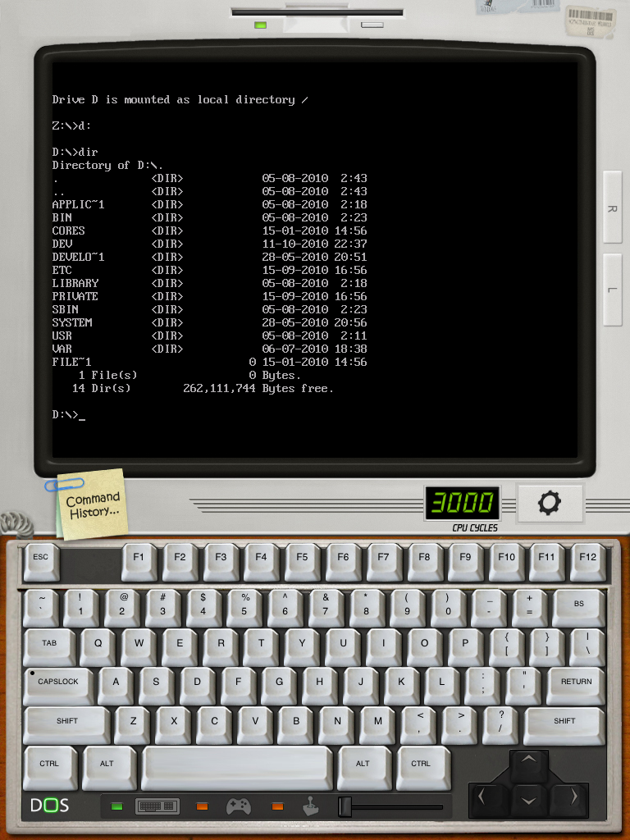Tap the plus / equals key
This screenshot has width=630, height=840.
point(529,607)
